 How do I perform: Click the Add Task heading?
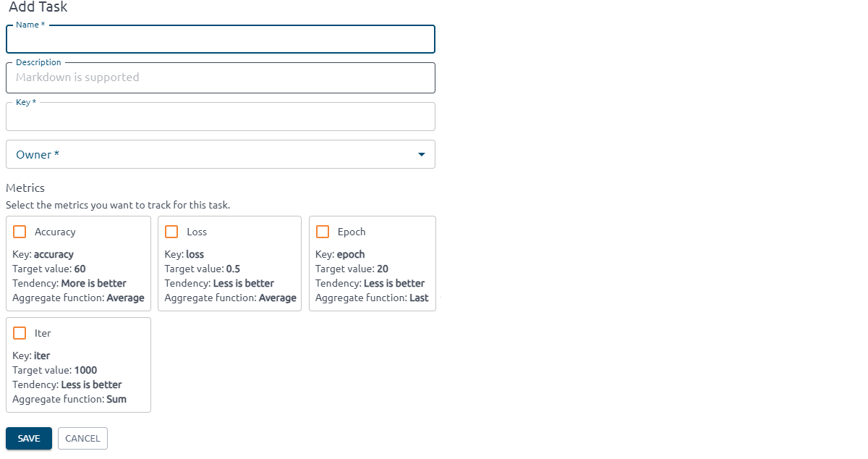pyautogui.click(x=37, y=7)
